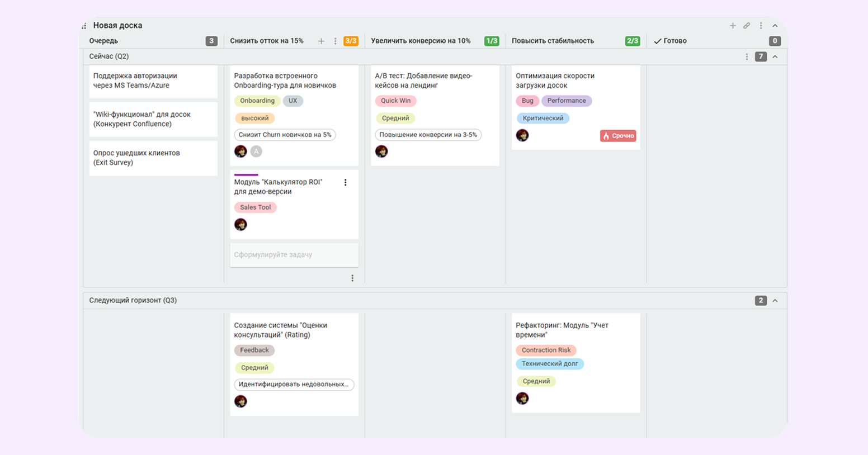
Task: Open 'Сейчас (Q2)' swimlane options menu
Action: (747, 56)
